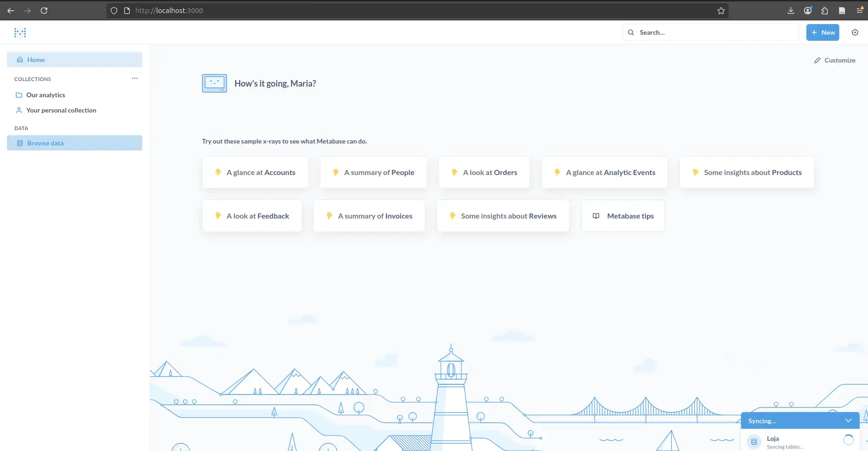
Task: Open Some insights about Reviews x-ray
Action: 503,216
